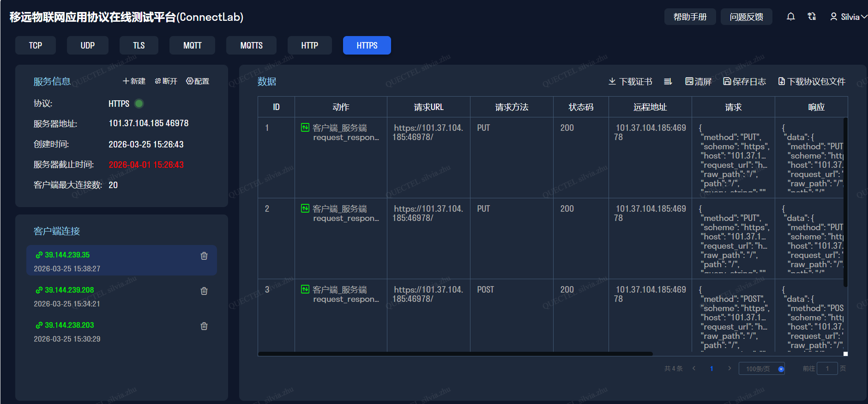Delete client connection 39.144.239.208

(204, 291)
